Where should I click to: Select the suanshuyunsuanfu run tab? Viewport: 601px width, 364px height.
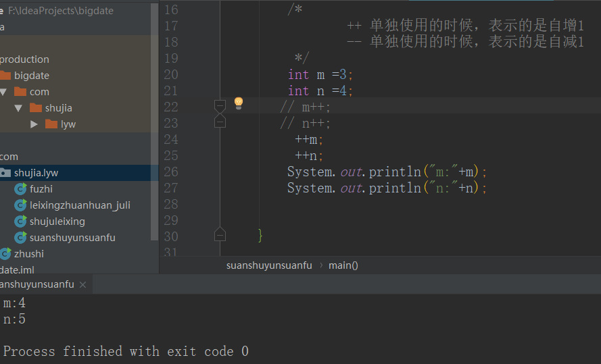37,284
